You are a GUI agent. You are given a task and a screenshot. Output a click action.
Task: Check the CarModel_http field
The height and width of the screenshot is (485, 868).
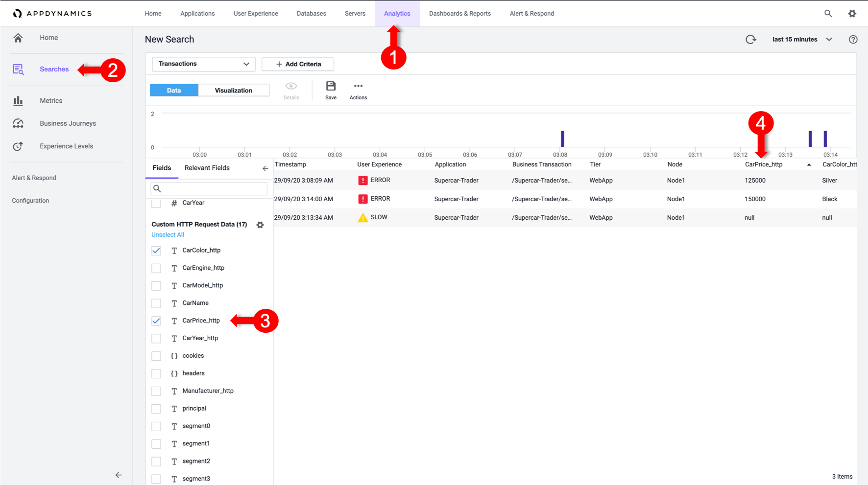pos(156,286)
